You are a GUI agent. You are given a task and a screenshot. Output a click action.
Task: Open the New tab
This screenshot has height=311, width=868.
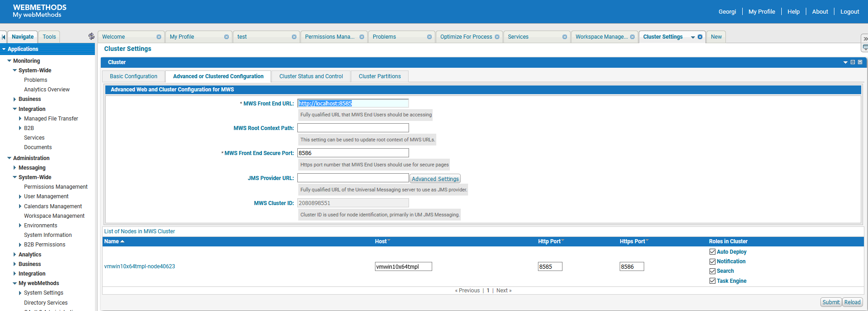pyautogui.click(x=716, y=37)
